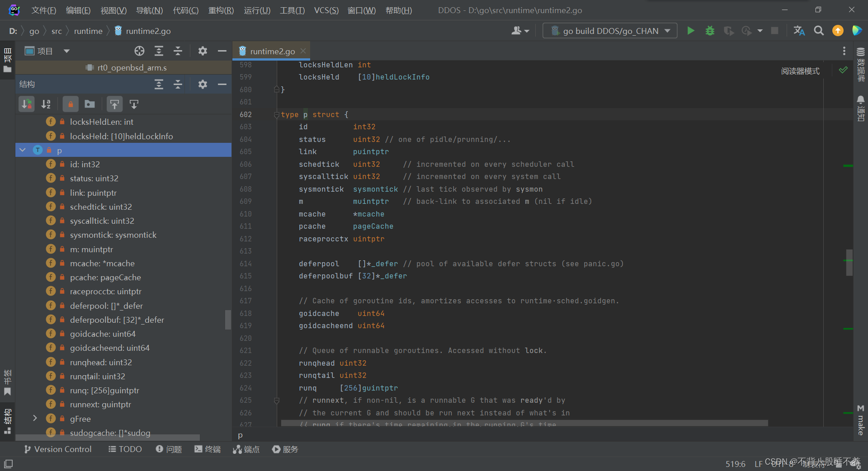Toggle alphabetical sort in Structure toolbar
The height and width of the screenshot is (471, 868).
46,104
